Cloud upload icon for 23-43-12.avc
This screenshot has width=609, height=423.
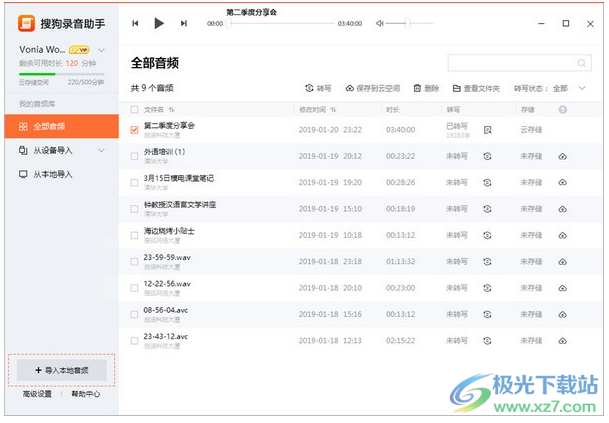tap(563, 341)
